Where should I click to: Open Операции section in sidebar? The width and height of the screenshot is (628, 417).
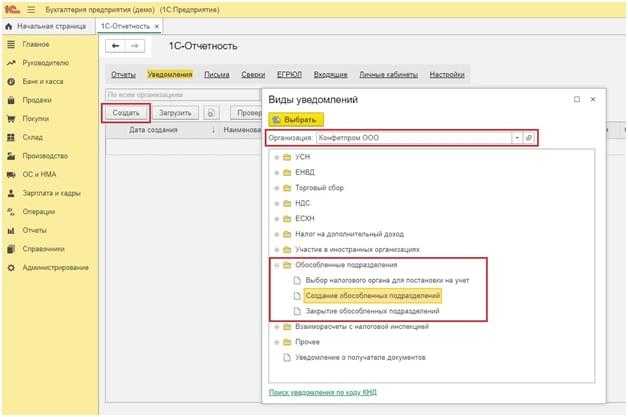pos(38,212)
